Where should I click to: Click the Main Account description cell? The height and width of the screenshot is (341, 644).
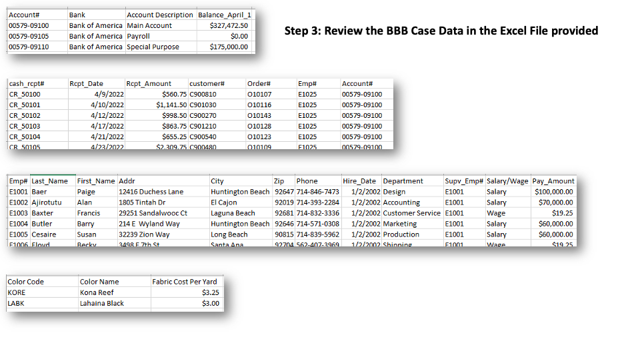point(149,25)
